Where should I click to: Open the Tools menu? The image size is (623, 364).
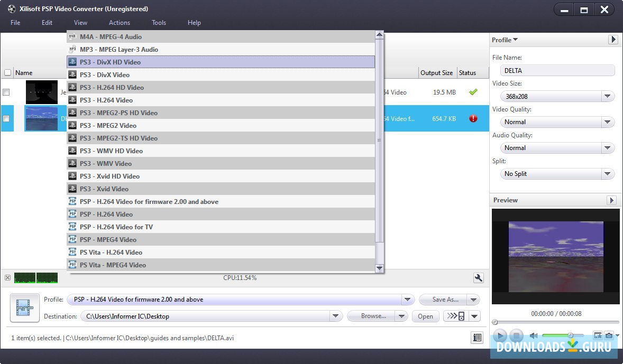159,22
